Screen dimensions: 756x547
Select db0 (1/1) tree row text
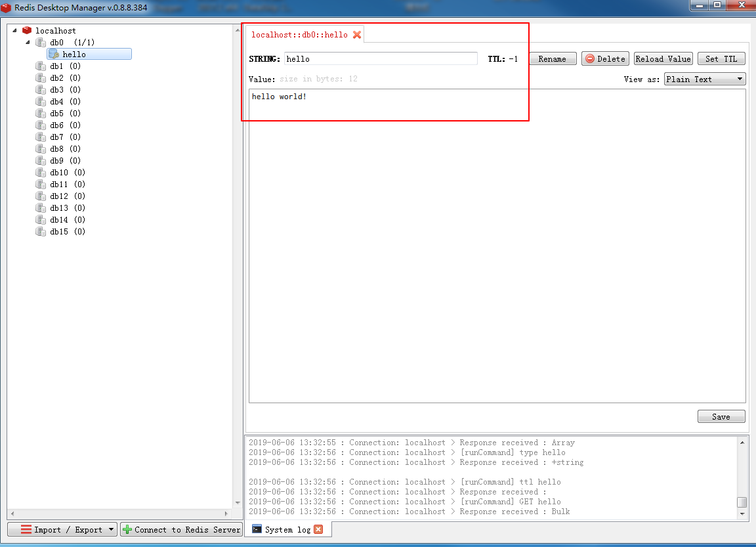[72, 43]
